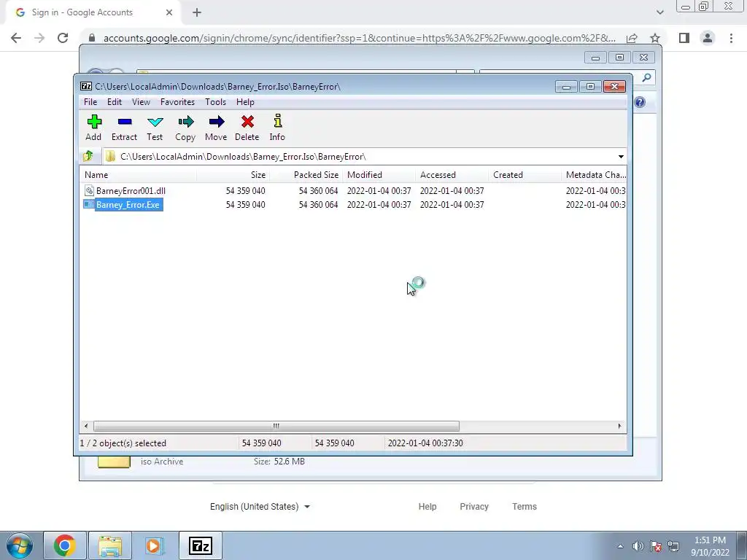This screenshot has width=747, height=560.
Task: Click the Barney_Error.Exe file name
Action: click(x=128, y=204)
